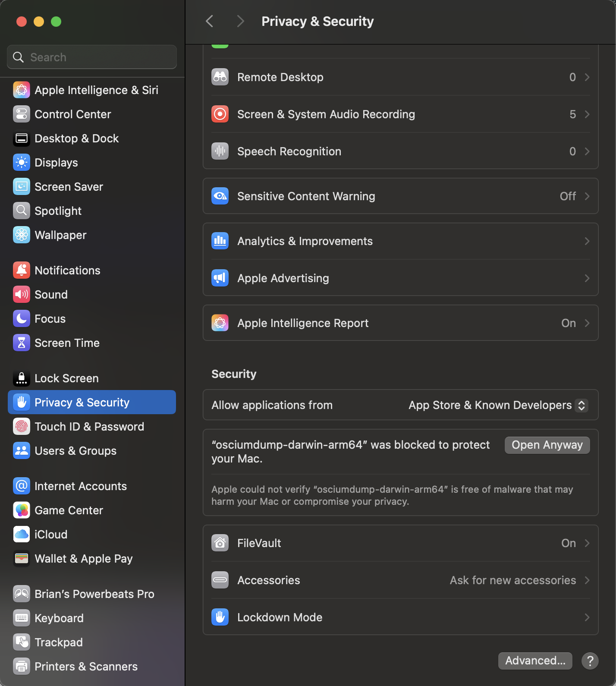The width and height of the screenshot is (616, 686).
Task: Select Internet Accounts in the sidebar
Action: point(92,486)
